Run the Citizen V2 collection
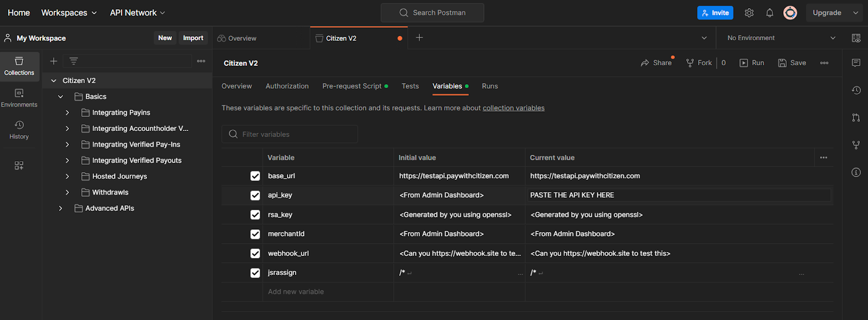868x320 pixels. pyautogui.click(x=752, y=63)
